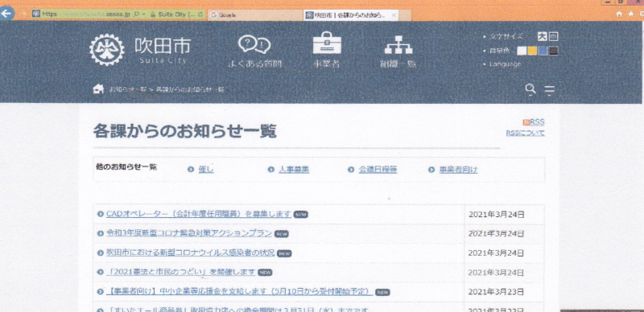Open the site search magnifier icon
The height and width of the screenshot is (312, 644).
click(530, 88)
